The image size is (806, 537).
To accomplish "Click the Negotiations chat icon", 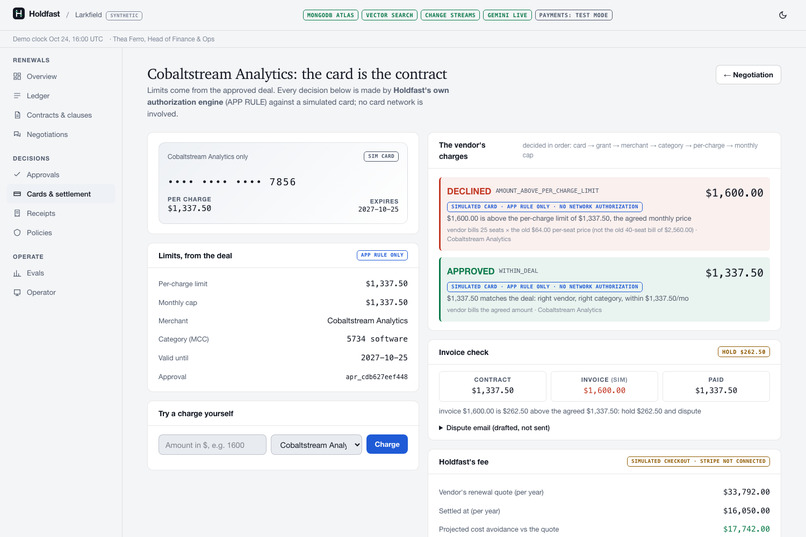I will point(17,134).
